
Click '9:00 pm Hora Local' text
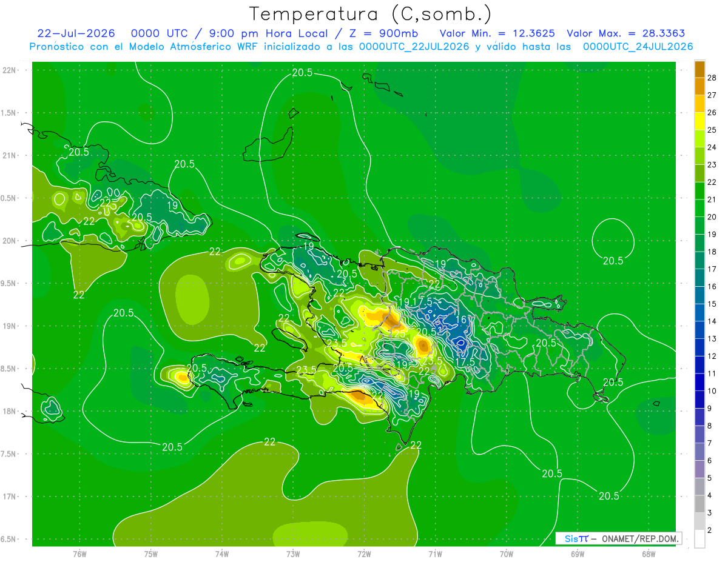[x=268, y=33]
